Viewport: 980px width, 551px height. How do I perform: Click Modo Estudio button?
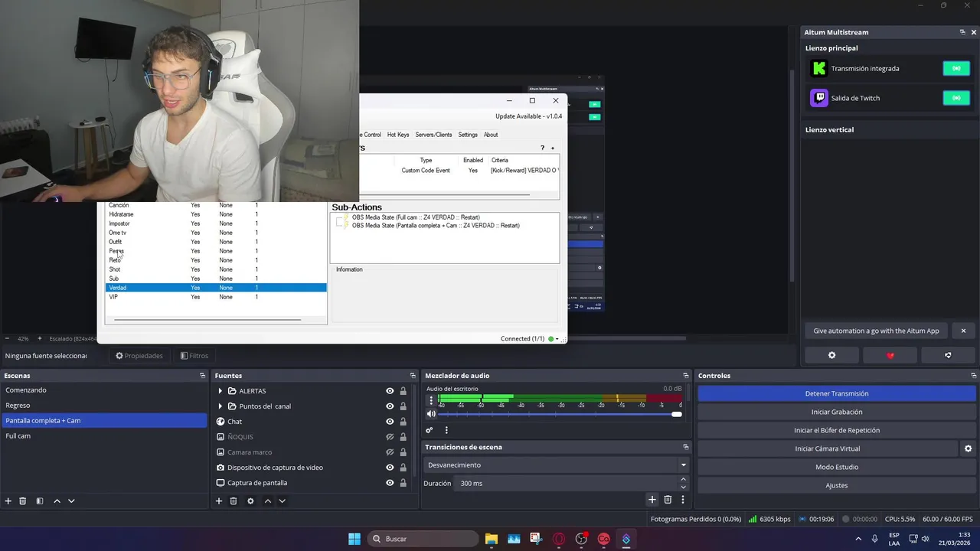[837, 467]
